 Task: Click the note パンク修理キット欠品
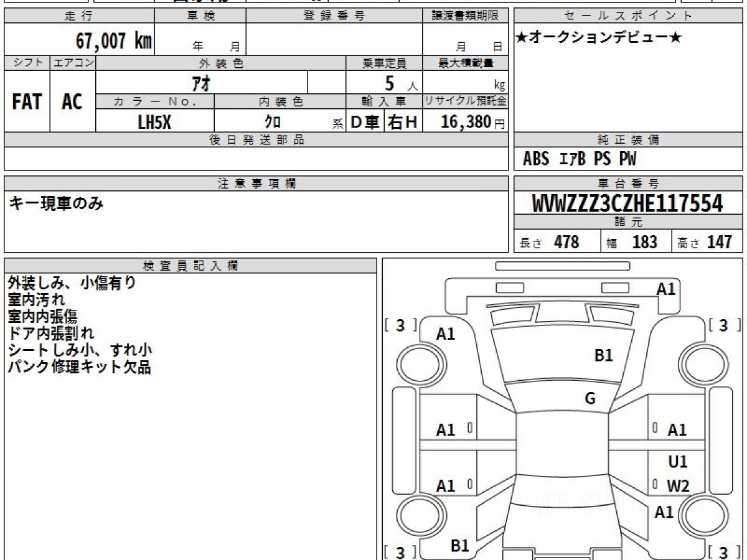click(80, 367)
